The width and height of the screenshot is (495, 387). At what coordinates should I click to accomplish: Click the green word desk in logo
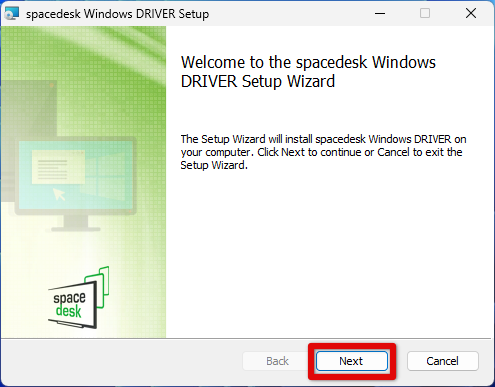pos(68,311)
